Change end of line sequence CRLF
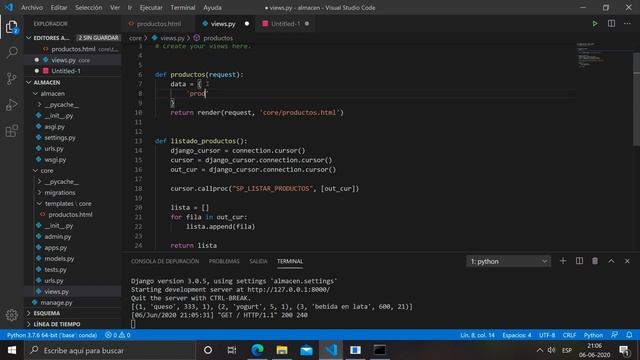Screen dimensions: 640x360 click(569, 335)
